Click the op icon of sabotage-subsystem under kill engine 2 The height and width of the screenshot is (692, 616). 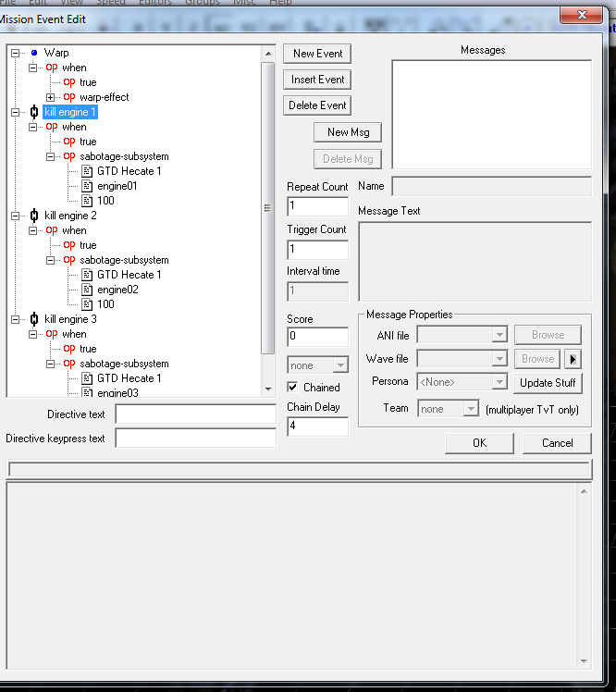[69, 260]
